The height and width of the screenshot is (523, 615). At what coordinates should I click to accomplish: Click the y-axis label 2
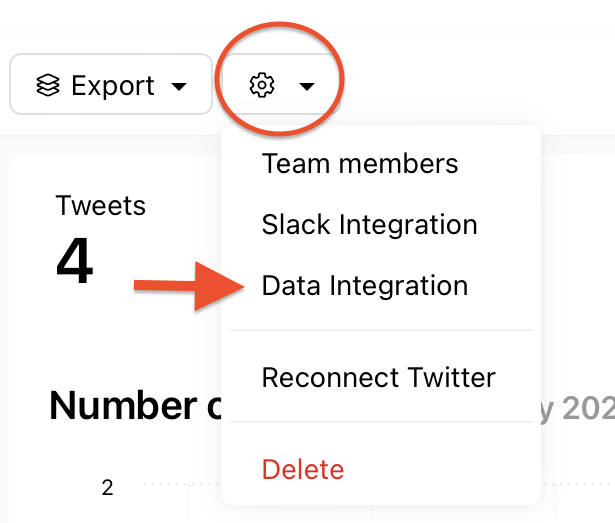pos(107,488)
